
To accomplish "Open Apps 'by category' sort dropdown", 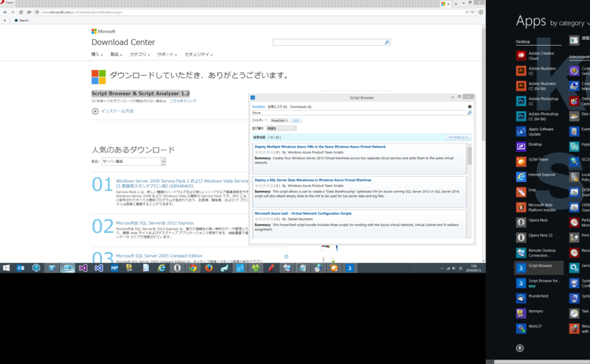I will pos(569,24).
